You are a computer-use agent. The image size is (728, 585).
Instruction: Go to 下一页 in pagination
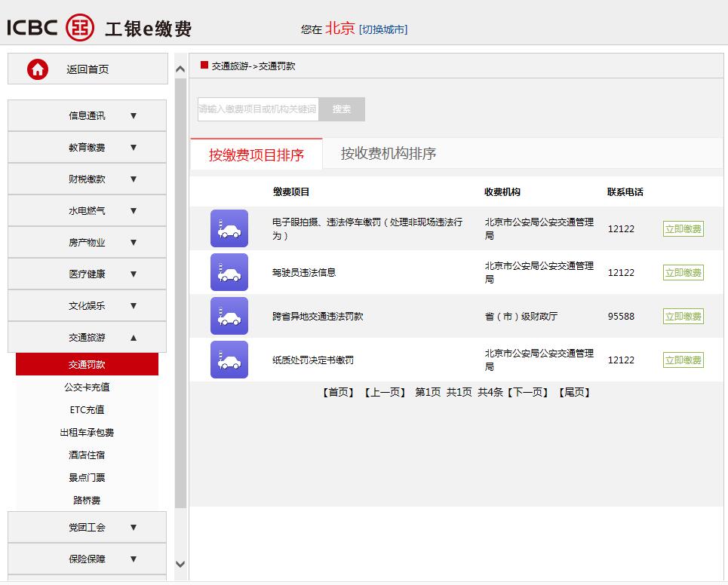coord(527,393)
